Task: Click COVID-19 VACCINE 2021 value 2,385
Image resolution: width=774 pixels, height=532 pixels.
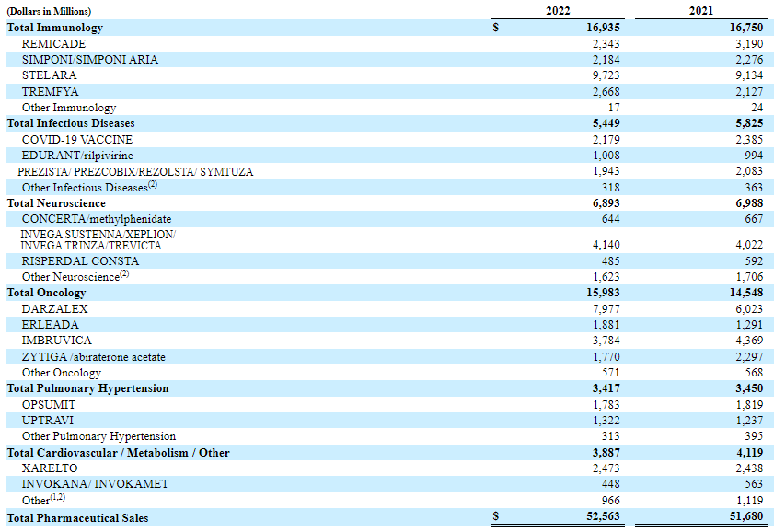Action: 749,140
